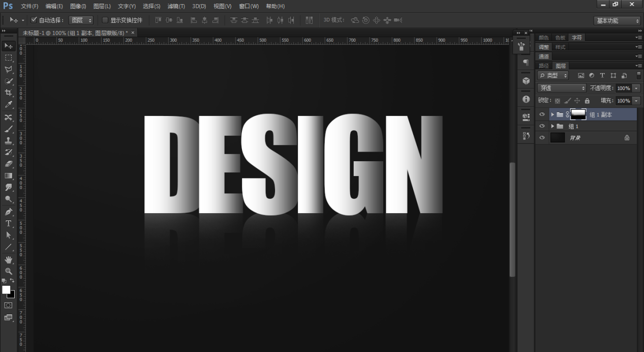The height and width of the screenshot is (352, 644).
Task: Select the Move tool in the toolbox
Action: (x=9, y=46)
